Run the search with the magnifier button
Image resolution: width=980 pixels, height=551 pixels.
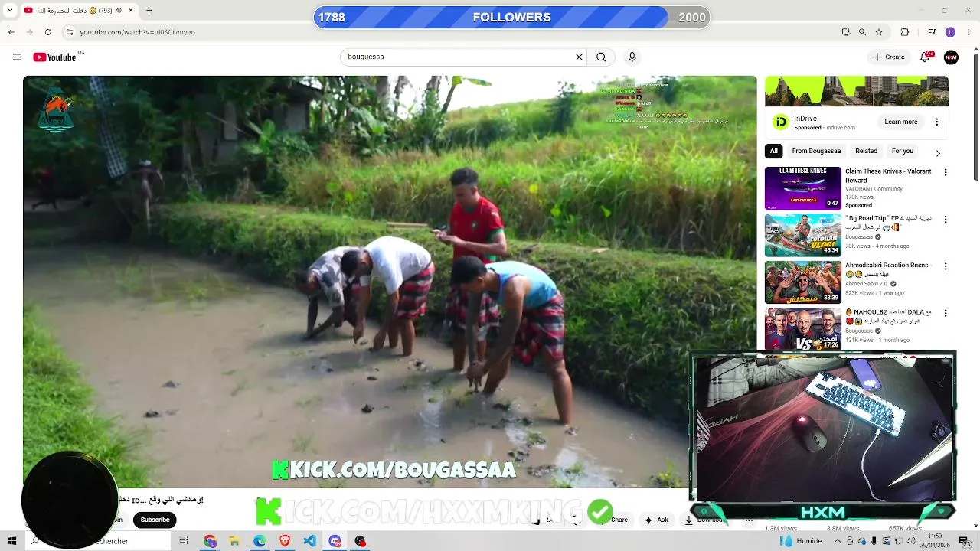[x=601, y=57]
